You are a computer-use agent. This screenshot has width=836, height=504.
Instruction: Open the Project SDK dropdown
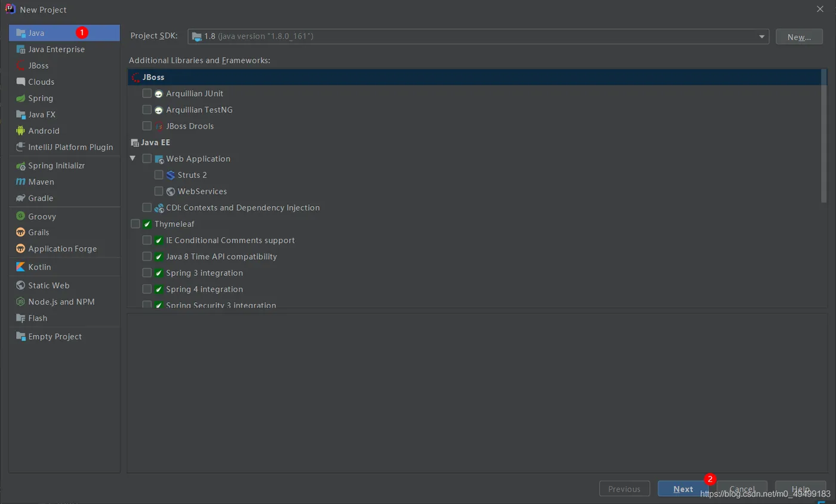click(478, 36)
